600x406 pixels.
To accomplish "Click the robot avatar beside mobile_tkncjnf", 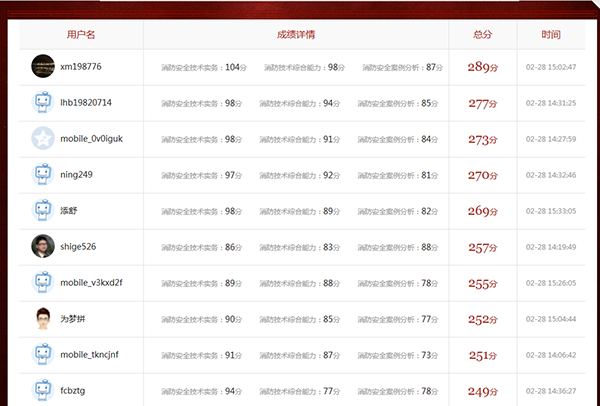I will (43, 355).
